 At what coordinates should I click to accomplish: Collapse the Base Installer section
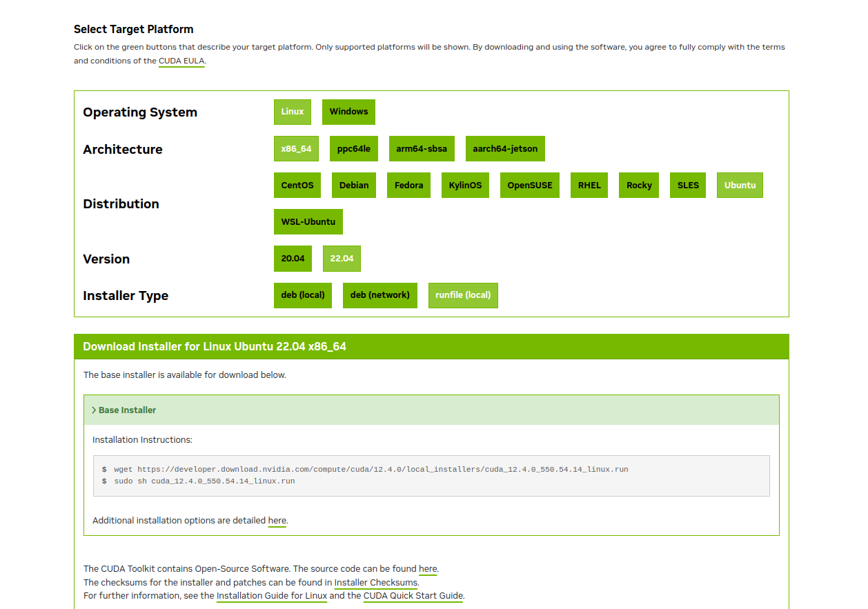(431, 410)
